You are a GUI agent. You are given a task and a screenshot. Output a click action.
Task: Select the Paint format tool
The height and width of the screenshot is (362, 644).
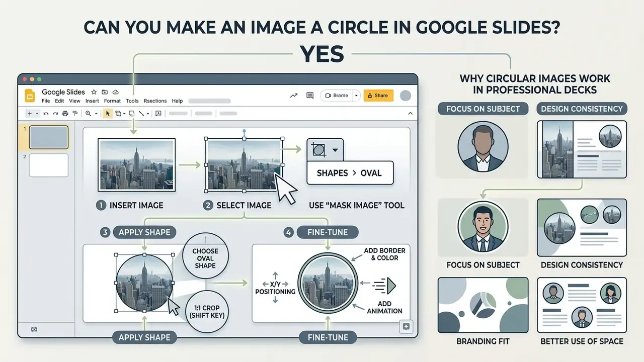(74, 114)
